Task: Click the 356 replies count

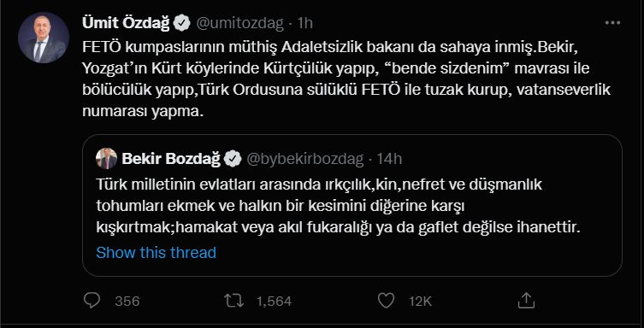Action: click(x=127, y=302)
